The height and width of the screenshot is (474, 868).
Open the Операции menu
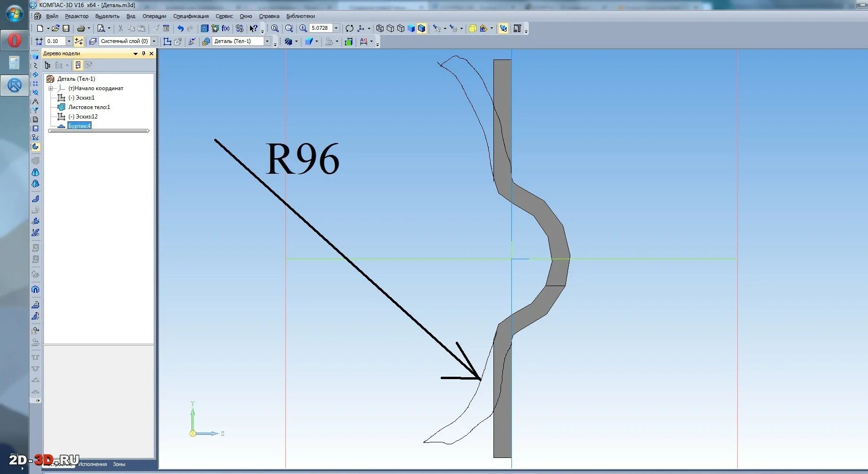tap(154, 16)
